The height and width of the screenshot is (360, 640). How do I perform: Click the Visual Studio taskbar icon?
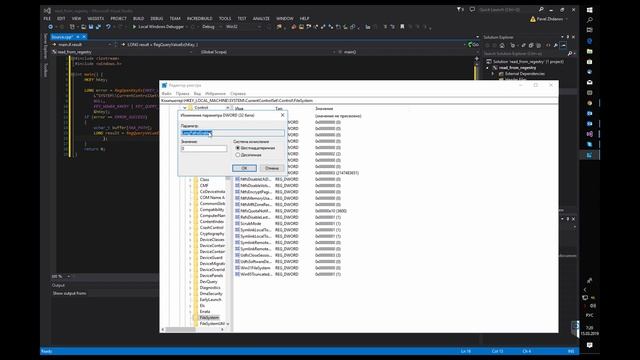point(589,134)
